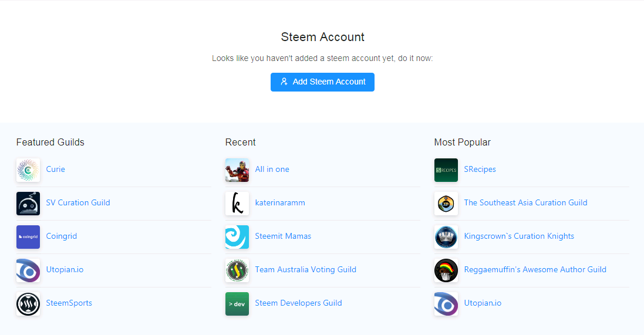The width and height of the screenshot is (644, 335).
Task: Open the Steemit Mamas swirl icon
Action: coord(237,237)
